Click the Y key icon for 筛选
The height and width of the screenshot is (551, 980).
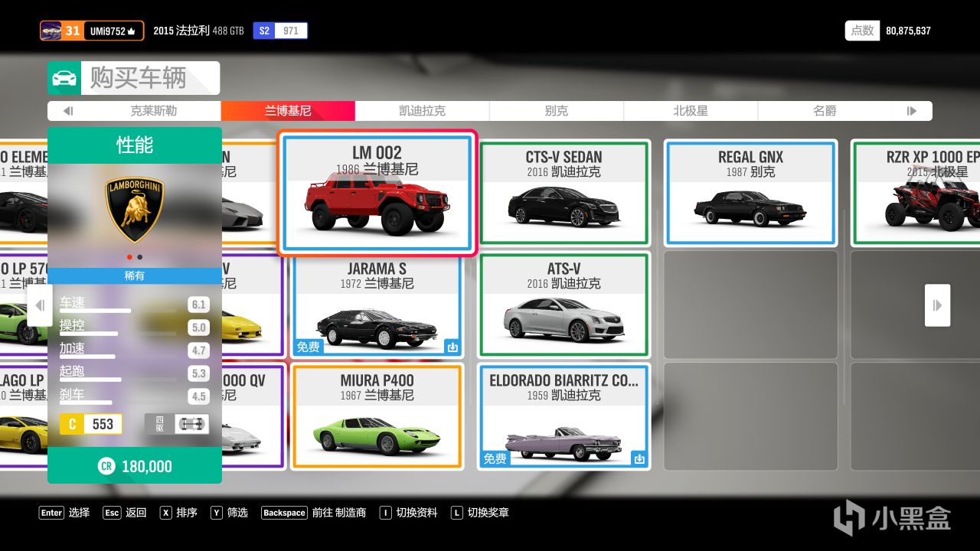tap(217, 513)
